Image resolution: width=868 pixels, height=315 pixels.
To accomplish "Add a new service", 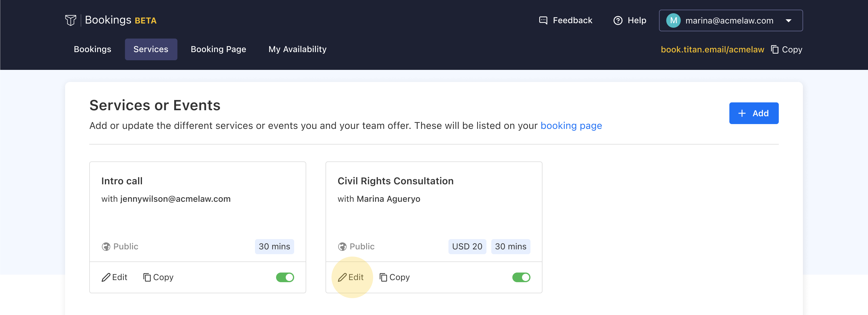I will tap(753, 114).
